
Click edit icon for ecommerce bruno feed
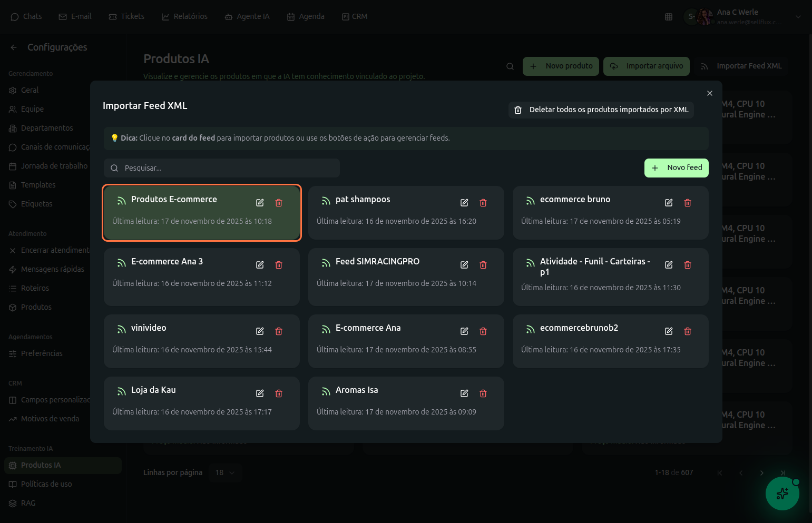(669, 203)
